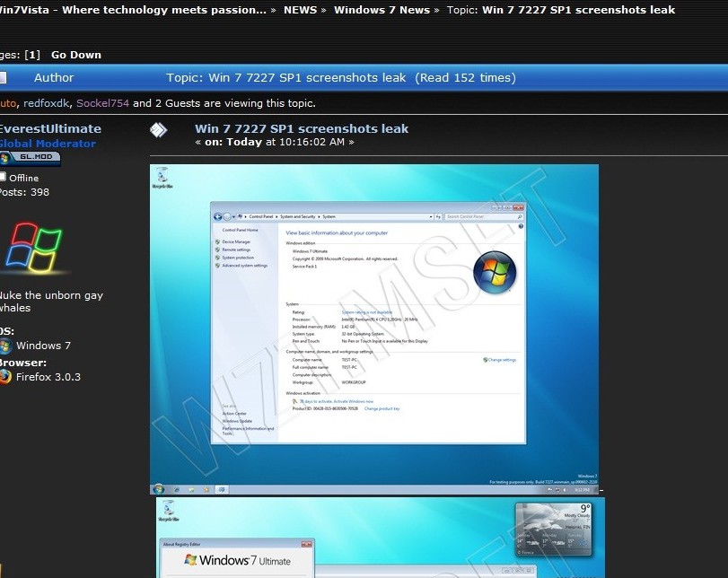Click System protection in System window screenshot

238,258
